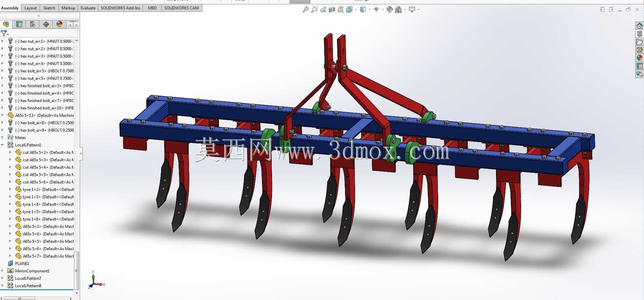644x300 pixels.
Task: Switch to the Layout tab
Action: pyautogui.click(x=31, y=8)
